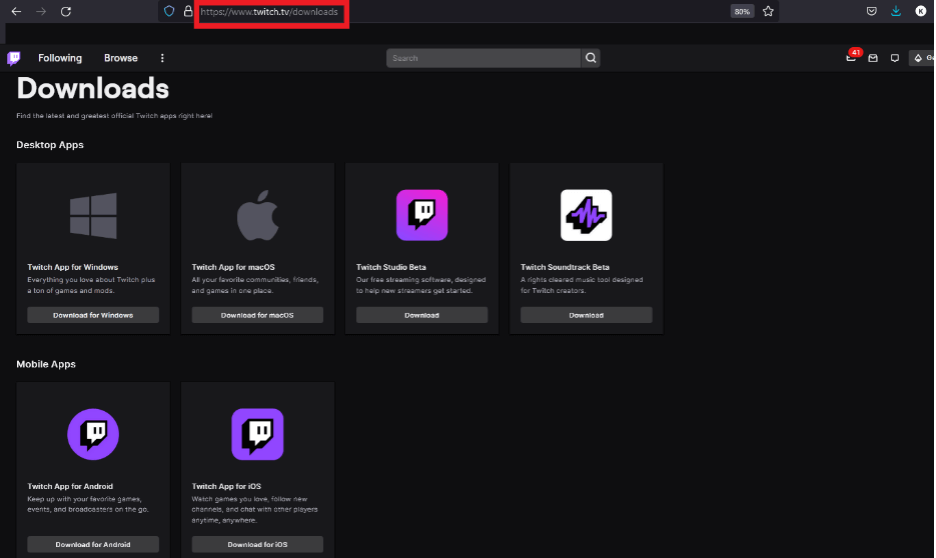Click 'Find the latest and greatest' subtitle text
This screenshot has height=558, width=936.
click(114, 116)
